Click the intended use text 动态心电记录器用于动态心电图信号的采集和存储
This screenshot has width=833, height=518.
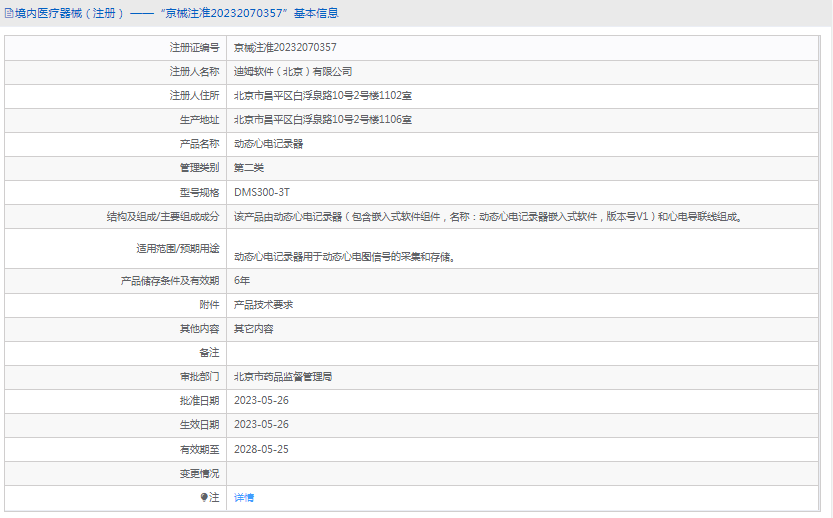click(x=345, y=257)
